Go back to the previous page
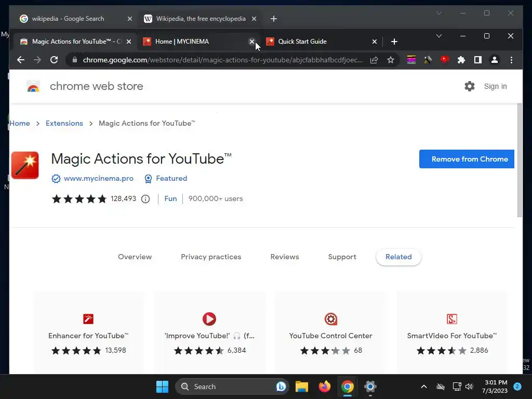This screenshot has height=399, width=532. click(x=21, y=60)
